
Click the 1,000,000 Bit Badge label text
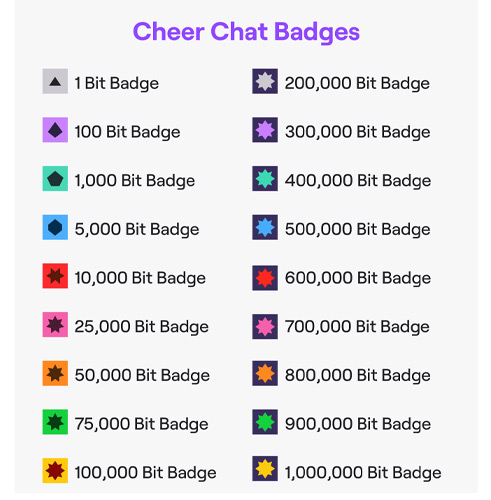point(363,473)
